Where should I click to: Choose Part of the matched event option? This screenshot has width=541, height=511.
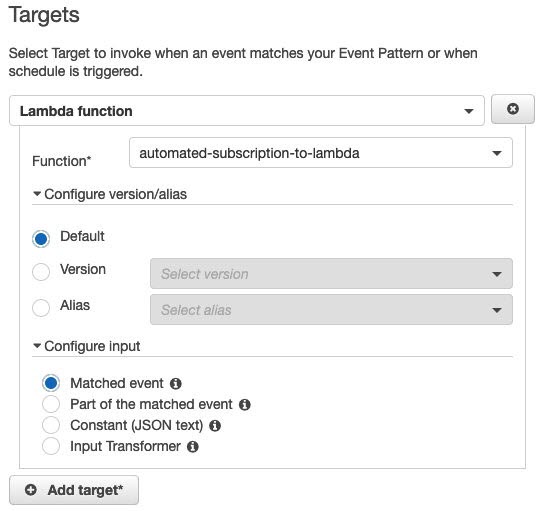51,404
